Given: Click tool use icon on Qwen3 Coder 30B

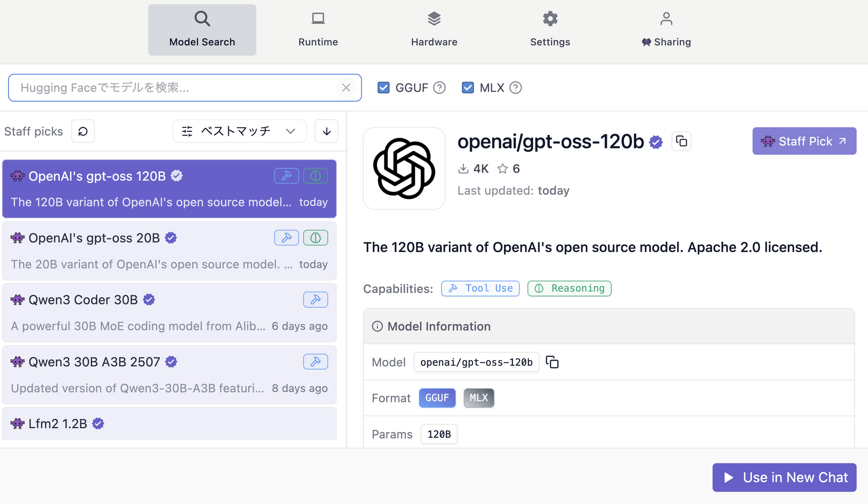Looking at the screenshot, I should 315,300.
